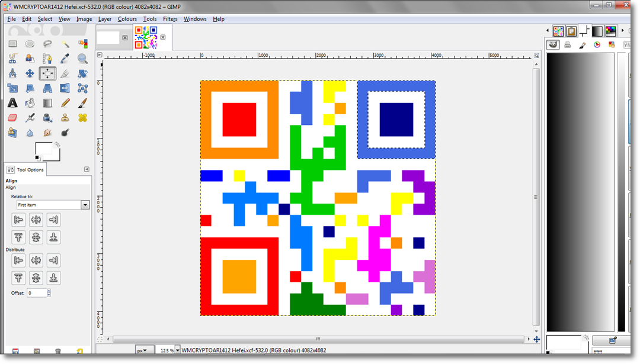Screen dimensions: 640x364
Task: Open the Layer menu
Action: click(104, 19)
